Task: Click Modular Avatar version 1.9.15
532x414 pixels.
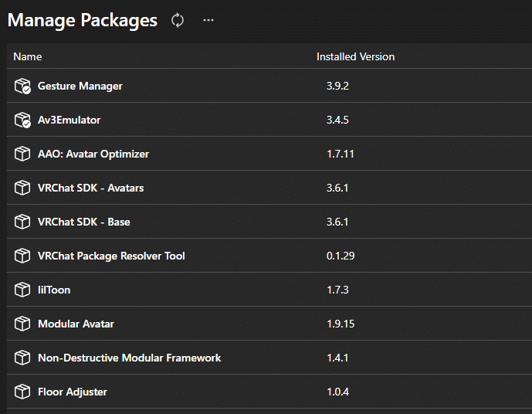Action: coord(341,324)
